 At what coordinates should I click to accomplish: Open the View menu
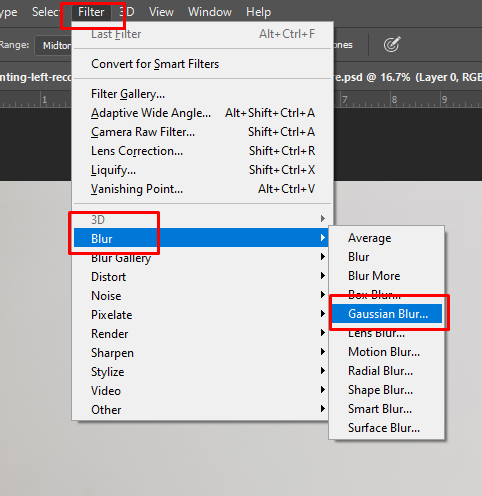point(161,12)
